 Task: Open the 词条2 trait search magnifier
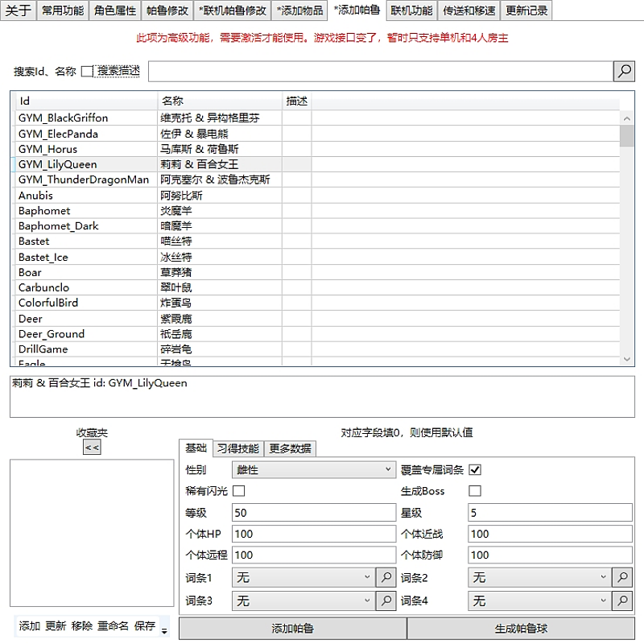(x=621, y=577)
